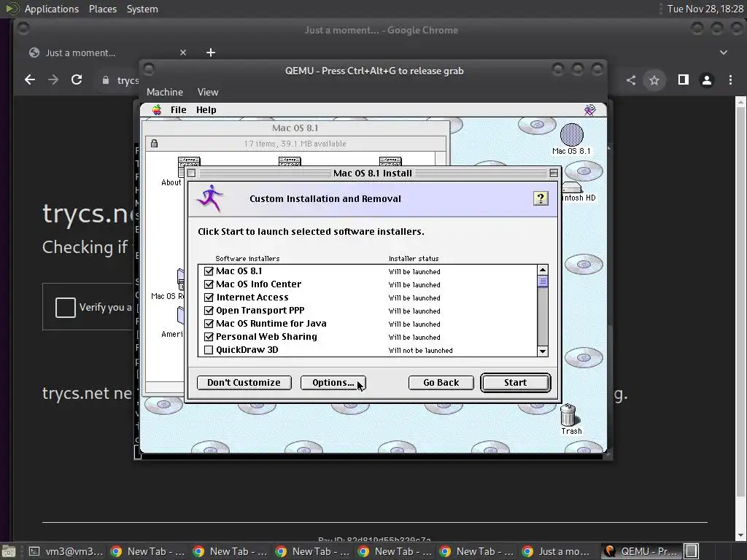Toggle Chrome side panel icon

[x=683, y=80]
